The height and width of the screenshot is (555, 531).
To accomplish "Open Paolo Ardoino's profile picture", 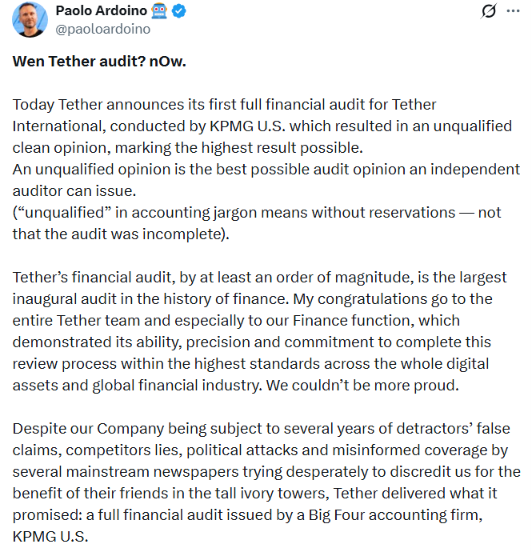I will [30, 19].
